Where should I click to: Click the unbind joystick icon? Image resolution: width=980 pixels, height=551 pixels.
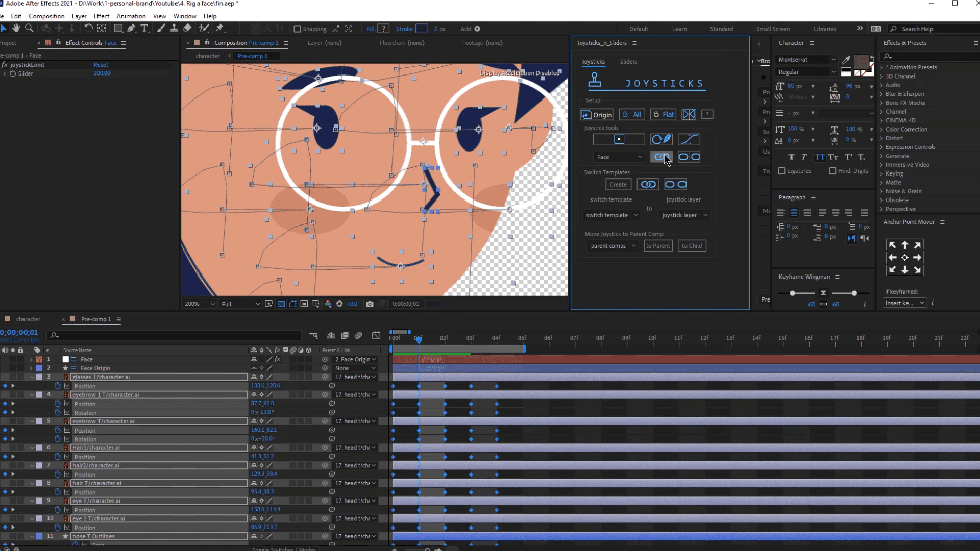pyautogui.click(x=689, y=157)
